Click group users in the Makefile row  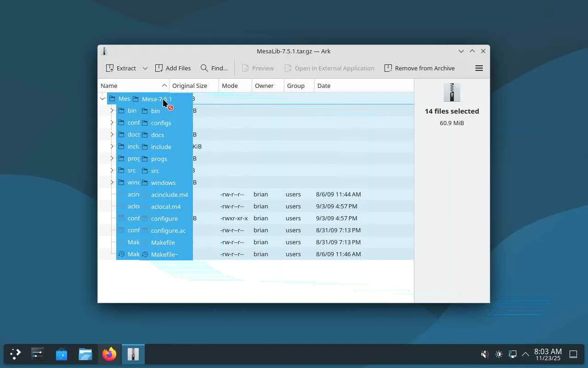pos(294,242)
